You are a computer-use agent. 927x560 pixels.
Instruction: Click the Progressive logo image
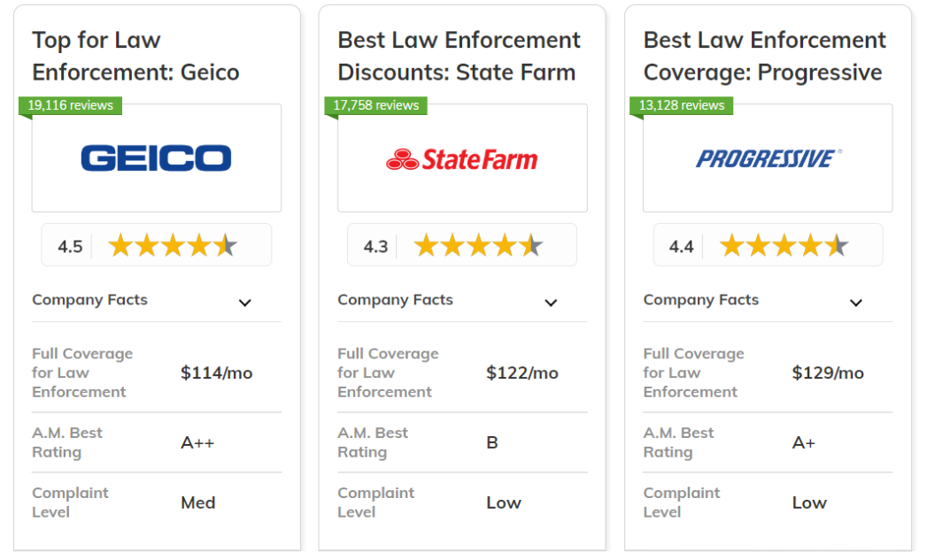pyautogui.click(x=769, y=158)
